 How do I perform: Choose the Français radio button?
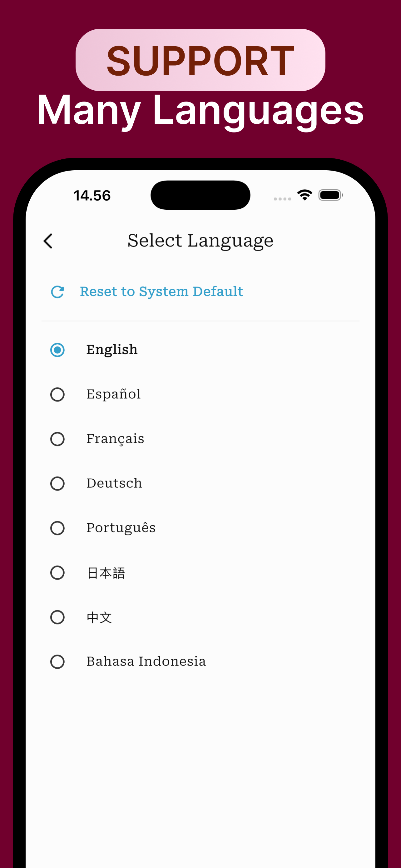(x=57, y=439)
